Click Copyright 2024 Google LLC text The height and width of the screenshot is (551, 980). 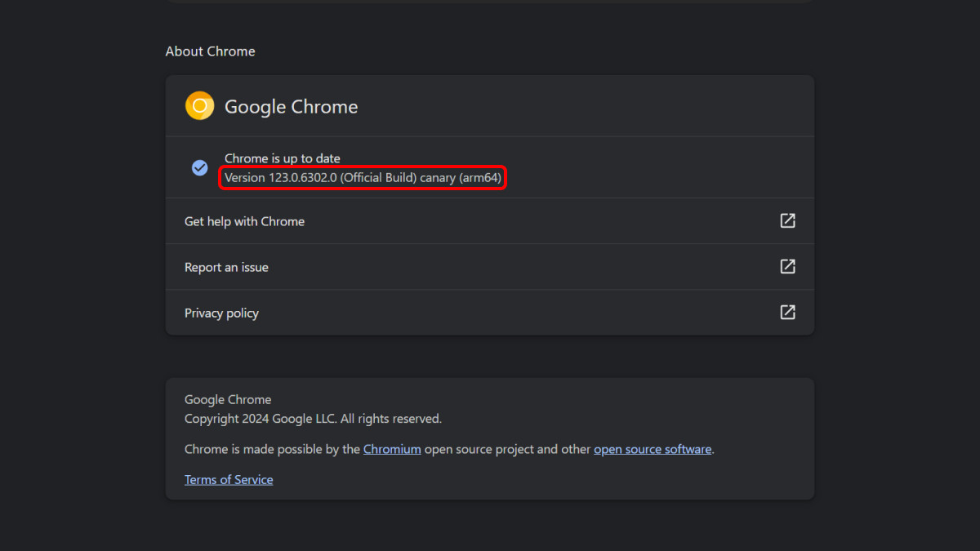[313, 419]
